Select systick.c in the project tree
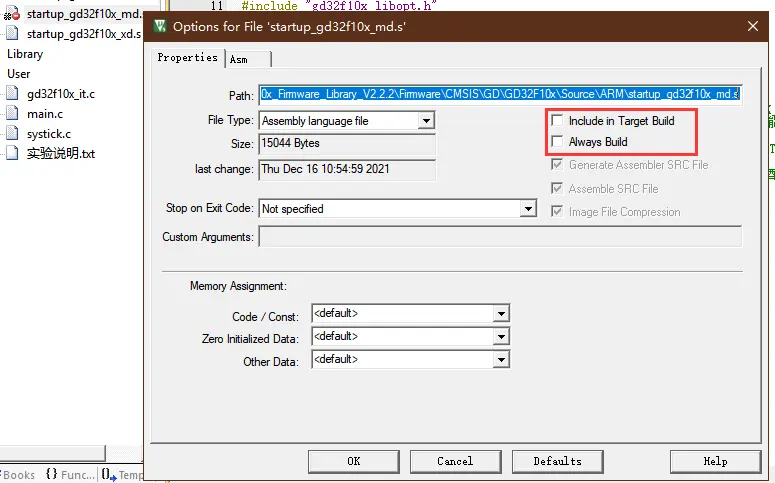This screenshot has height=483, width=775. coord(49,134)
